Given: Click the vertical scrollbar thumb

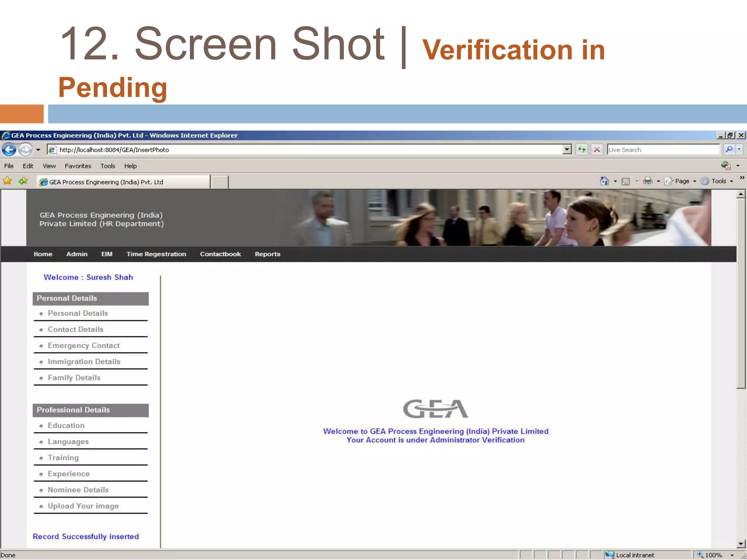Looking at the screenshot, I should pos(741,294).
